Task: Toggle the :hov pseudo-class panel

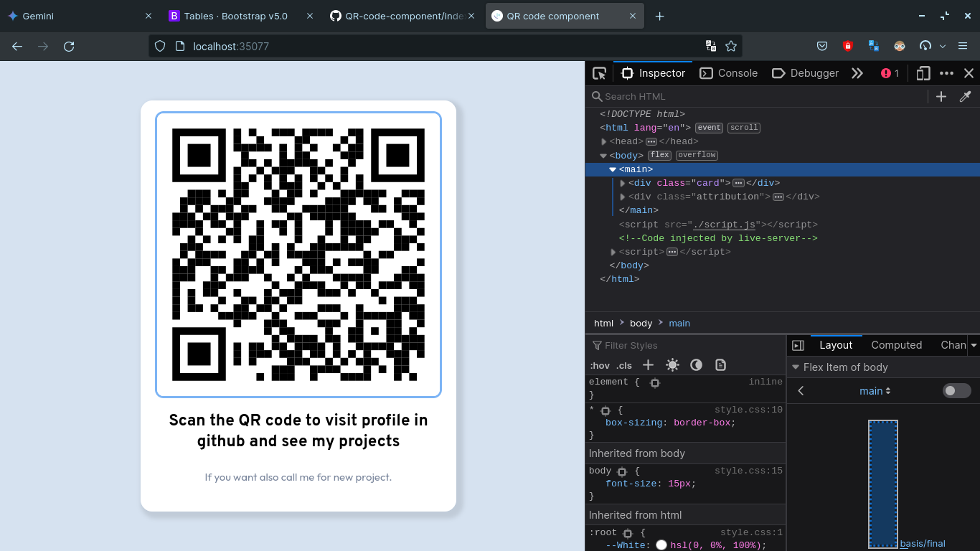Action: coord(600,365)
